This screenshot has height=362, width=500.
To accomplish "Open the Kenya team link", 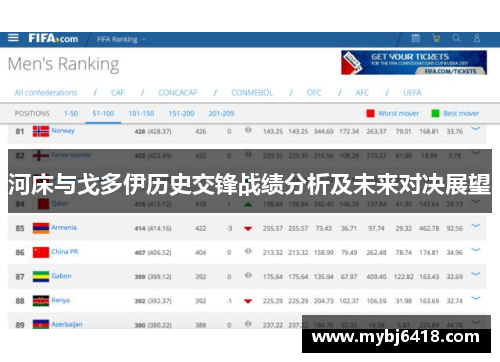I will pos(61,300).
